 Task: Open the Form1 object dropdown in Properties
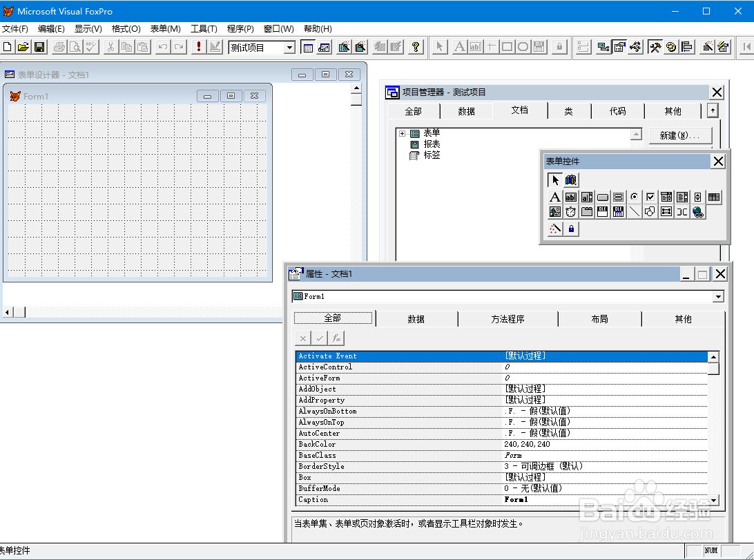(x=718, y=297)
